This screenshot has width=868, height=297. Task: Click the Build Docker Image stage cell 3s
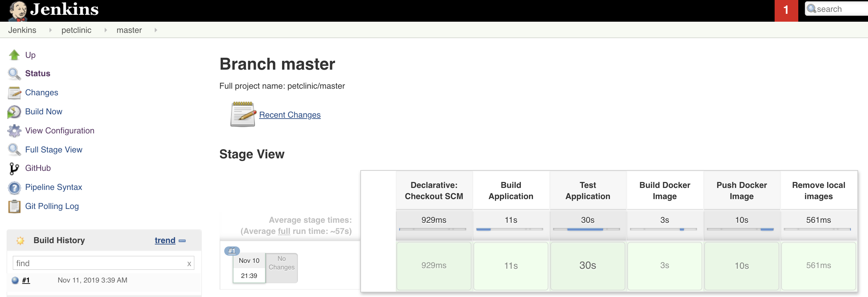coord(664,266)
